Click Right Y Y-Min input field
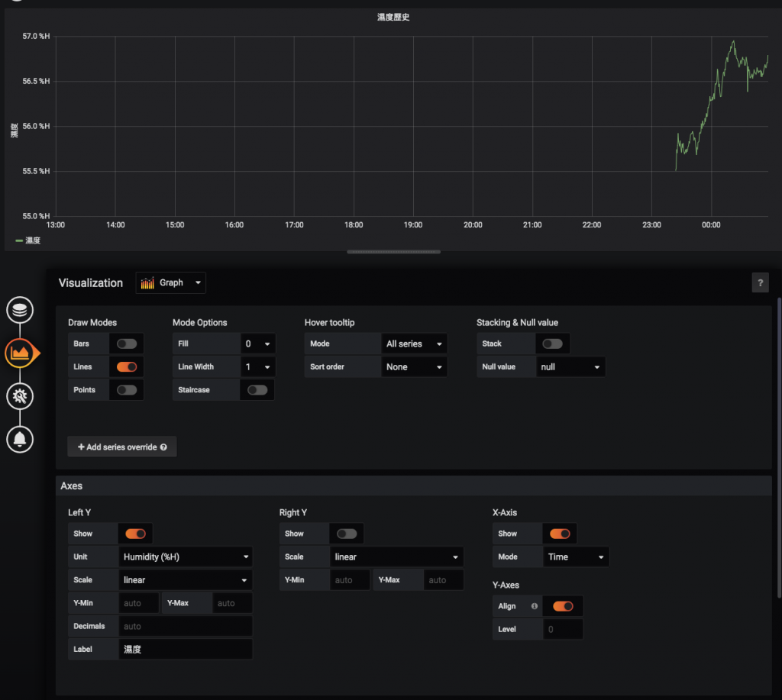Image resolution: width=782 pixels, height=700 pixels. [350, 580]
